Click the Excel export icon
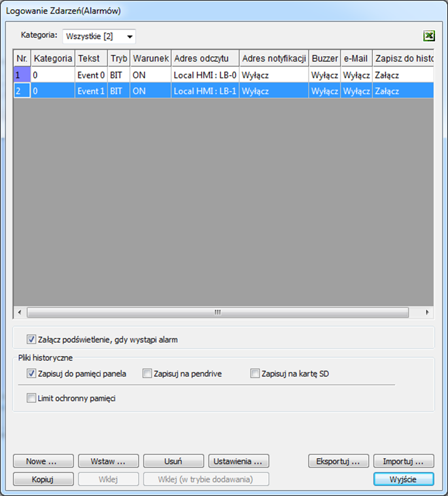 [429, 36]
